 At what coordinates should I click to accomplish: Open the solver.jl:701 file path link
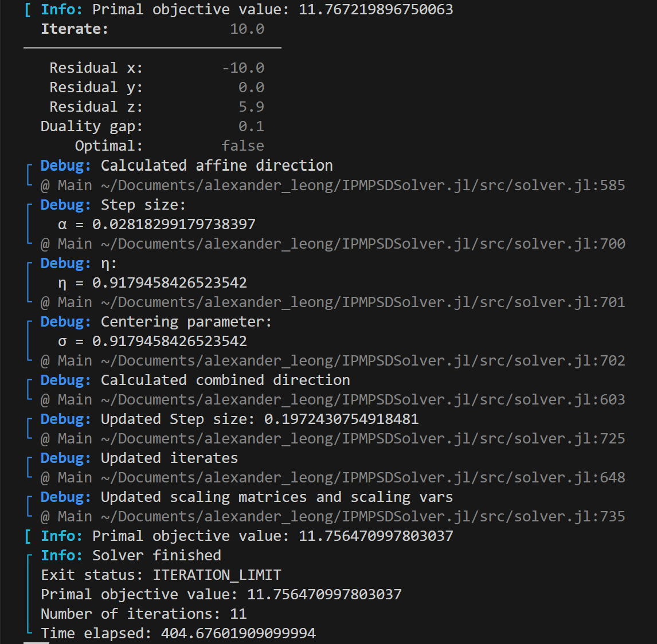363,303
